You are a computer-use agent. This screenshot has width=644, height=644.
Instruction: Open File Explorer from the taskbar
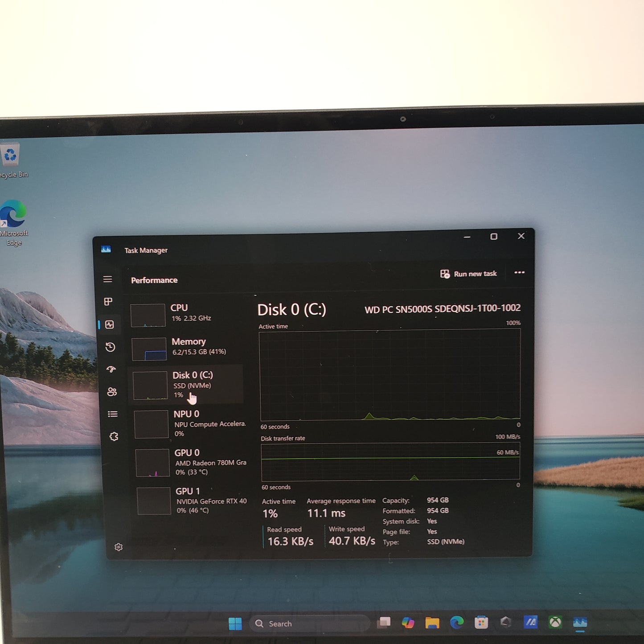pyautogui.click(x=432, y=623)
